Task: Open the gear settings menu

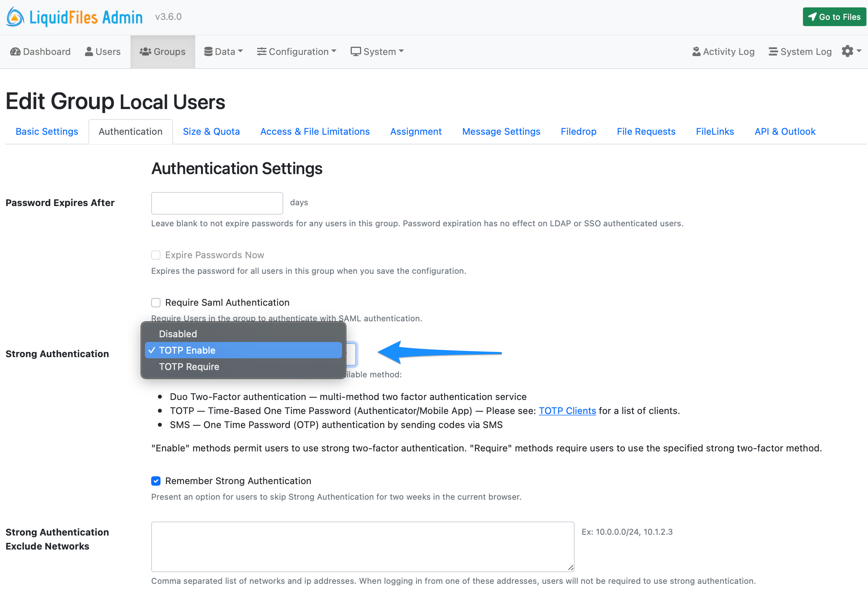Action: [x=851, y=51]
